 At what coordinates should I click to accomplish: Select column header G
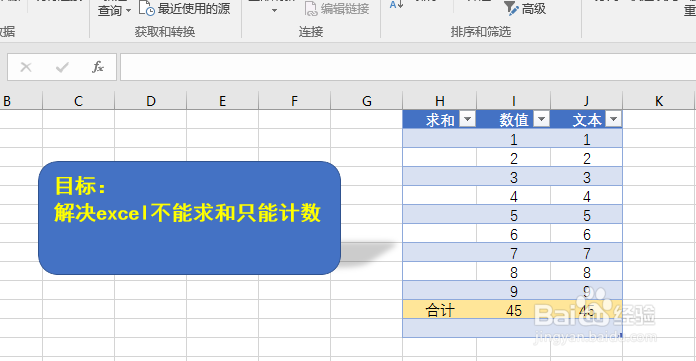(x=367, y=101)
